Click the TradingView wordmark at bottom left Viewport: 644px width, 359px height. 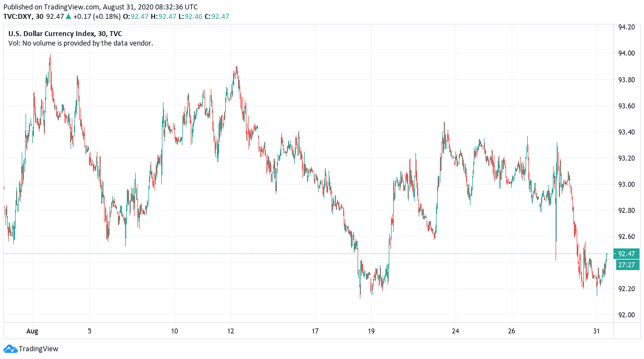38,349
